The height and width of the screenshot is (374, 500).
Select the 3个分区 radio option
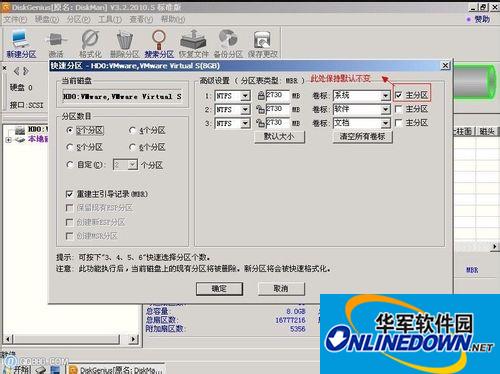tap(70, 130)
